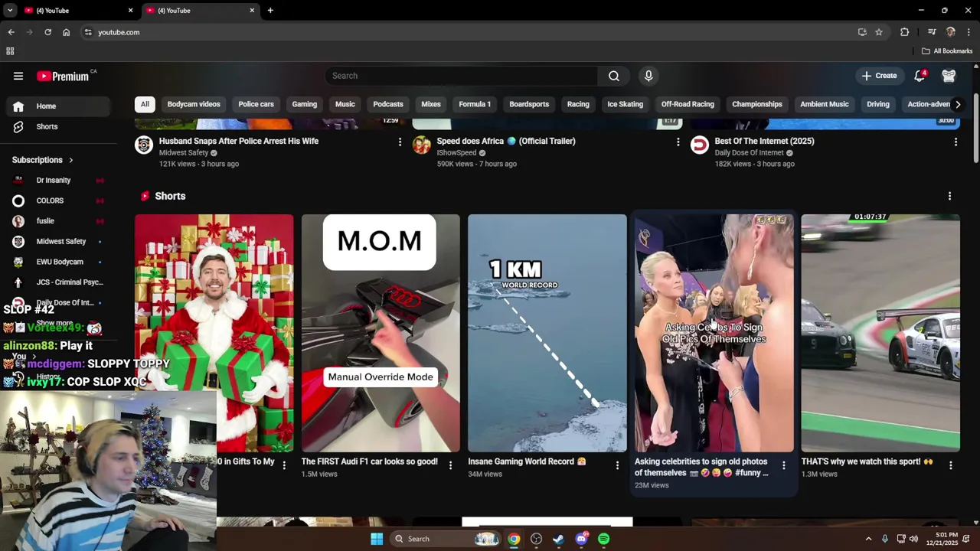Open Discord from the taskbar

point(581,539)
